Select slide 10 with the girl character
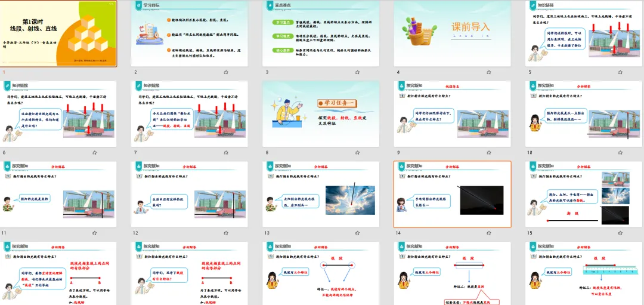 (584, 114)
